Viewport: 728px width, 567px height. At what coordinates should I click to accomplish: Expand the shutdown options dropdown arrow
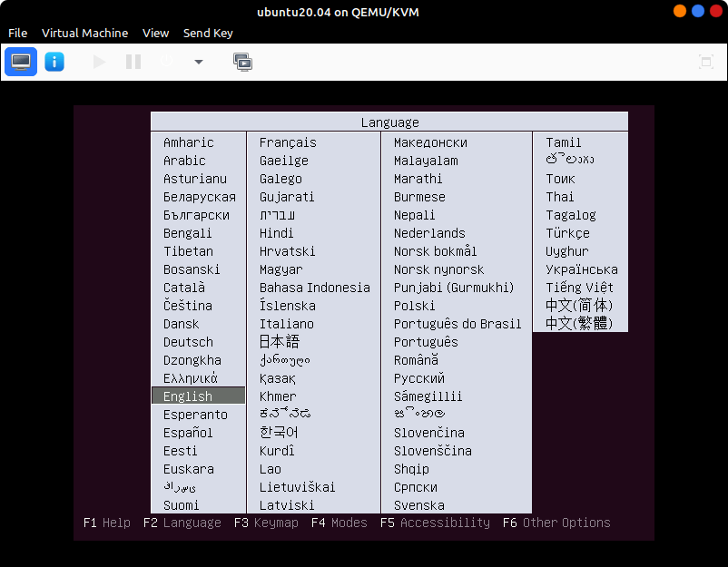199,62
